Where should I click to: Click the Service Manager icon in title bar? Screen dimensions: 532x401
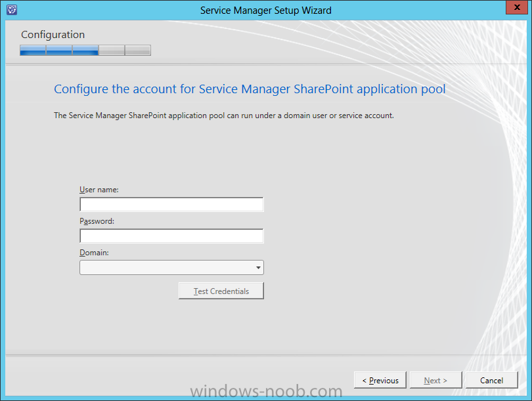[12, 10]
